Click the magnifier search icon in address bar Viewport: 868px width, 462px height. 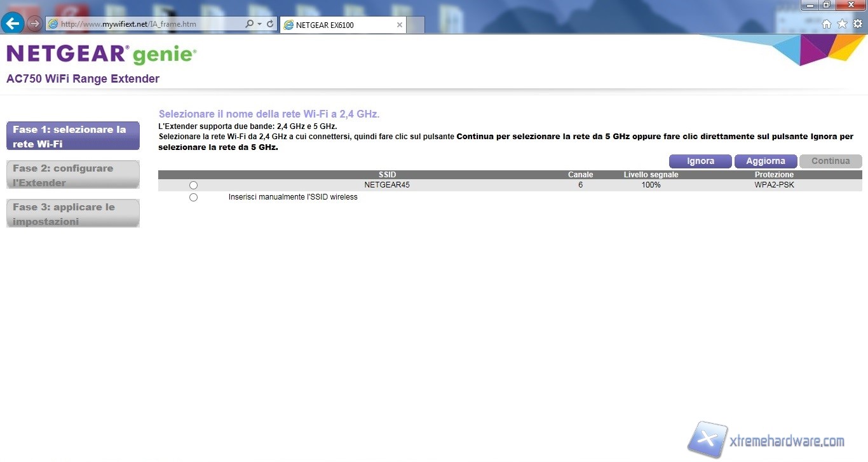[x=249, y=24]
